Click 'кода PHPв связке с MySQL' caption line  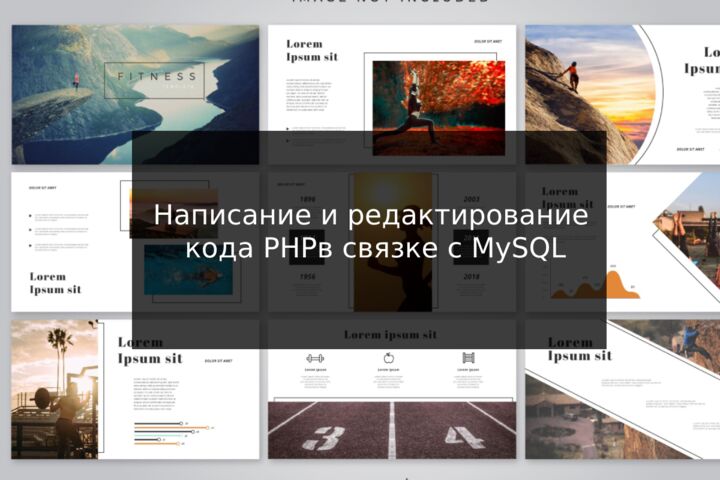(375, 248)
